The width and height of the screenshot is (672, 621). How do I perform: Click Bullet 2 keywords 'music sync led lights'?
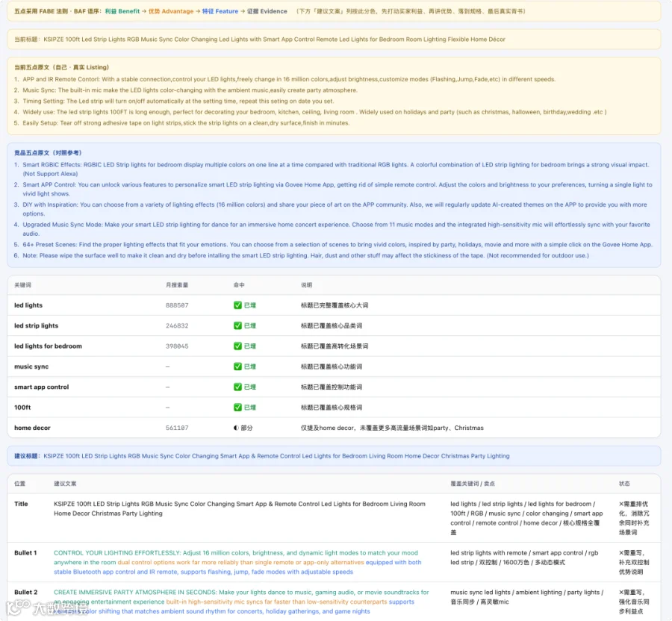pos(526,597)
